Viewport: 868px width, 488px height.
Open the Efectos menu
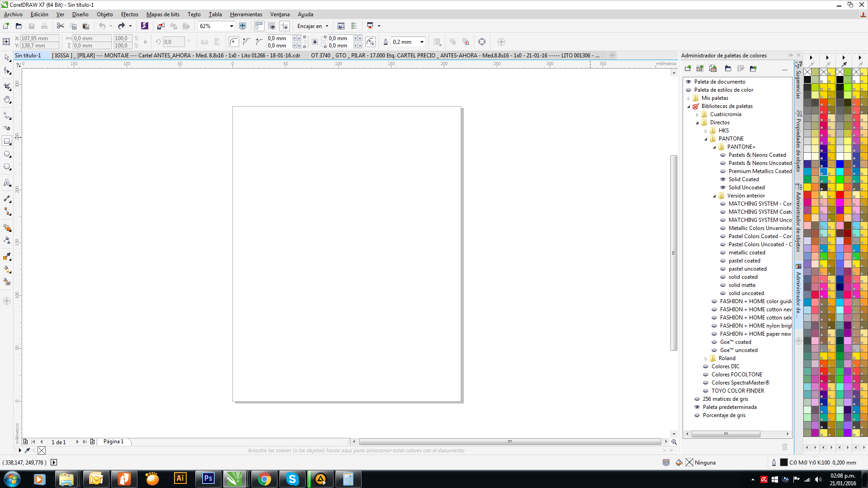[130, 14]
